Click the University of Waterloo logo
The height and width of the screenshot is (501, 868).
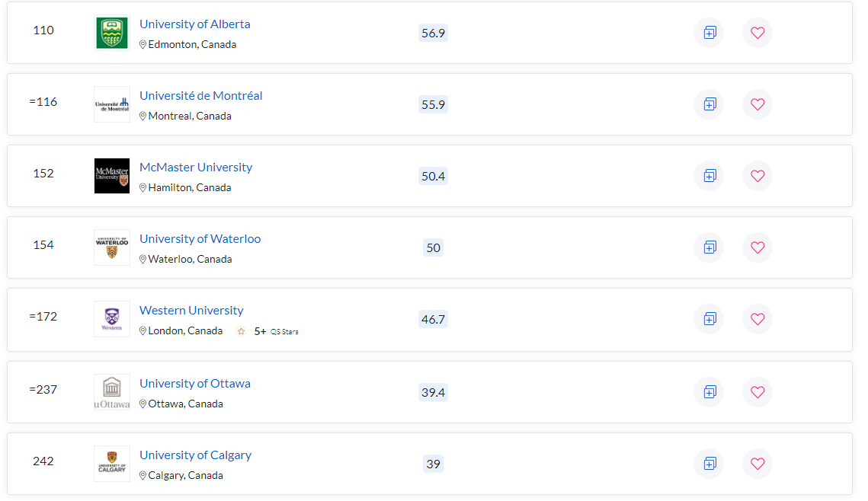112,247
